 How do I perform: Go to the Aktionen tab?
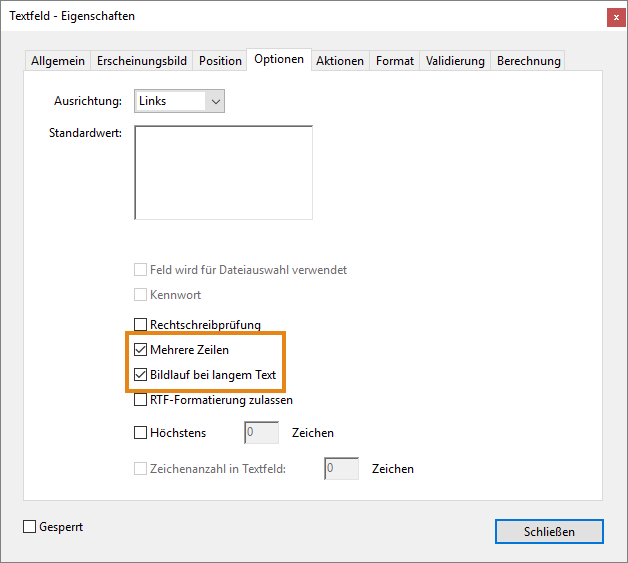click(x=340, y=61)
